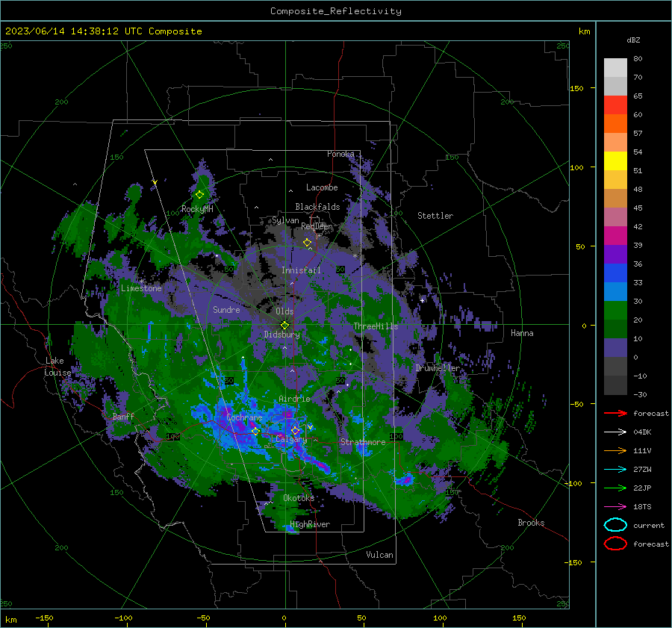Click the Limestone label on the map
This screenshot has height=628, width=672.
click(x=141, y=288)
